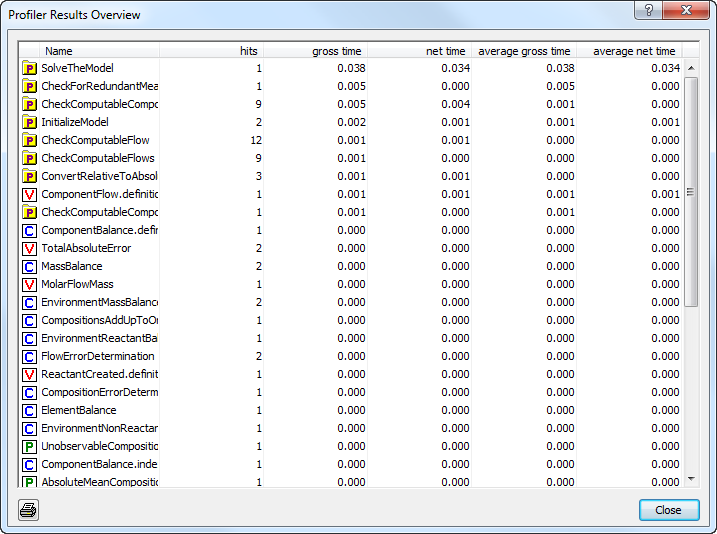Click hits value 3 for ConvertRelativeToAbsol
This screenshot has height=534, width=717.
[259, 176]
